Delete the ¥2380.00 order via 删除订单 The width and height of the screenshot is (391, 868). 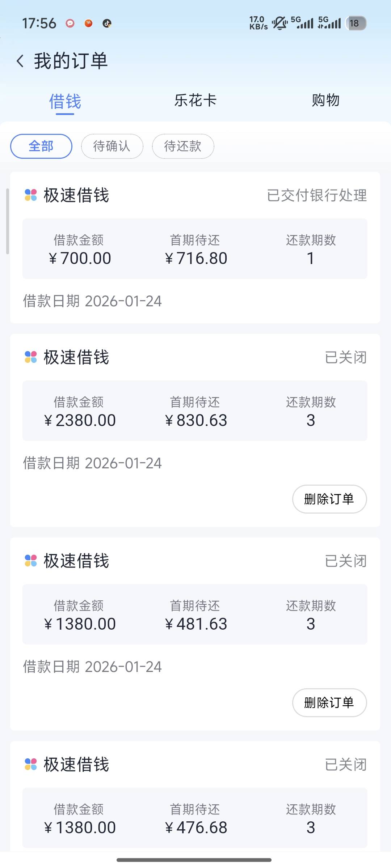[x=329, y=499]
